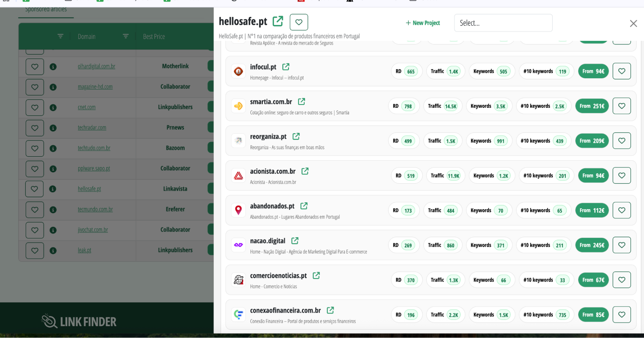Open techtudo.com.br domain link
The width and height of the screenshot is (644, 338).
[x=94, y=148]
